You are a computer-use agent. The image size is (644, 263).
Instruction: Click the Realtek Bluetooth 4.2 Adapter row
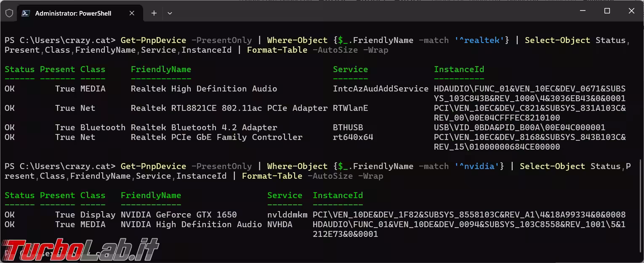(204, 127)
